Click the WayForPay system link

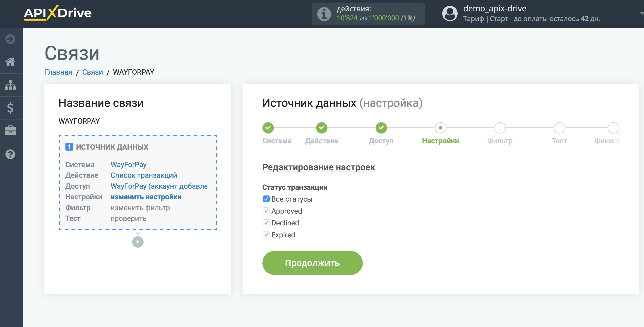[128, 164]
